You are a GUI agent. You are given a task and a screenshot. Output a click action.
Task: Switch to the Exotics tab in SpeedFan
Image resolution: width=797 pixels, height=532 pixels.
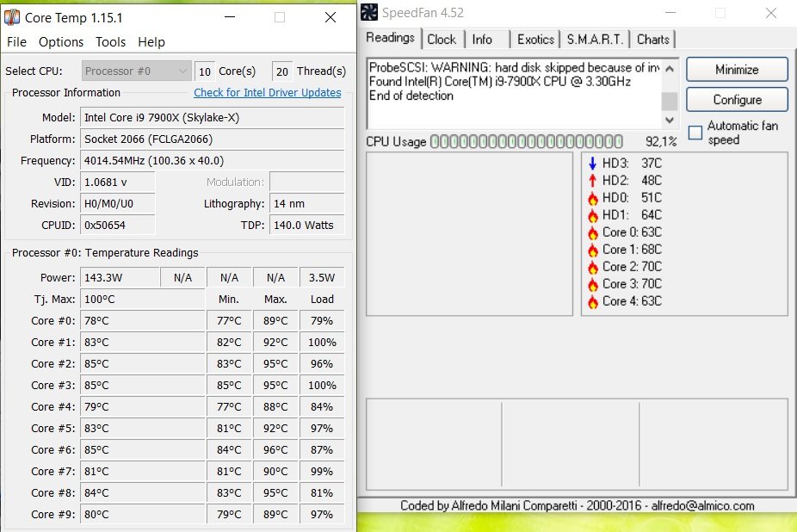click(x=535, y=40)
